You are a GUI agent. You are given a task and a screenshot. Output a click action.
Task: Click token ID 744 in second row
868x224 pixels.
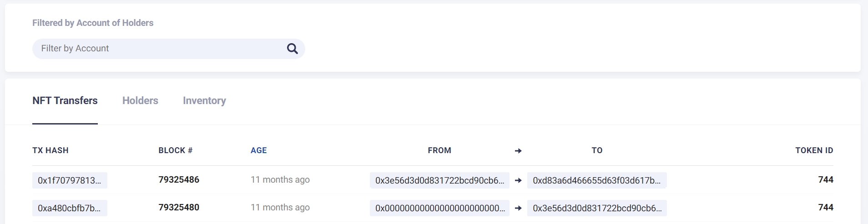[825, 208]
